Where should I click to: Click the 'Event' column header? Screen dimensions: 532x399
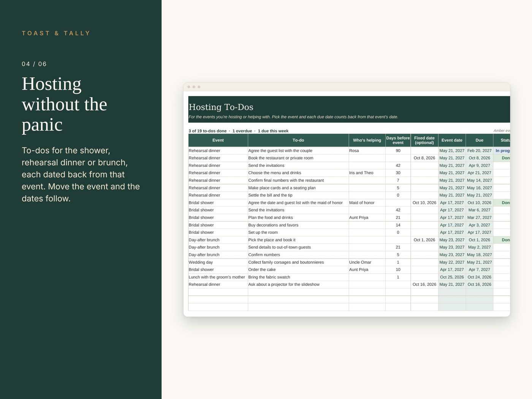coord(218,140)
